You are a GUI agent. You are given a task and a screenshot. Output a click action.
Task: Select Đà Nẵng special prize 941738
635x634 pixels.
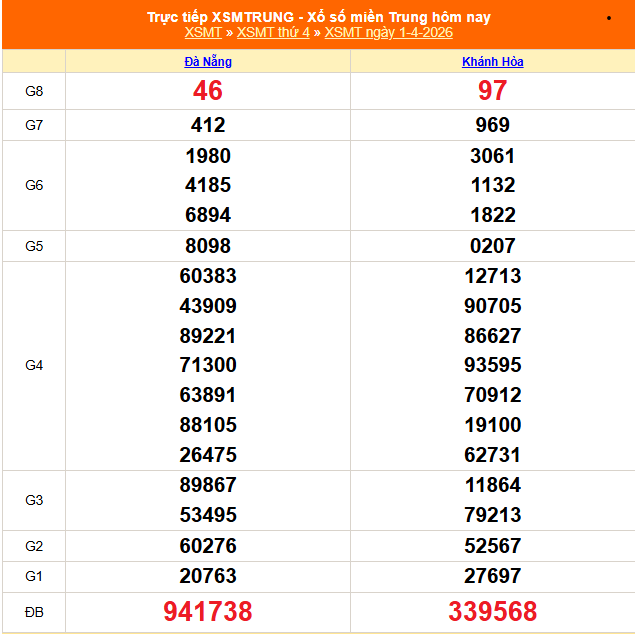click(x=208, y=611)
